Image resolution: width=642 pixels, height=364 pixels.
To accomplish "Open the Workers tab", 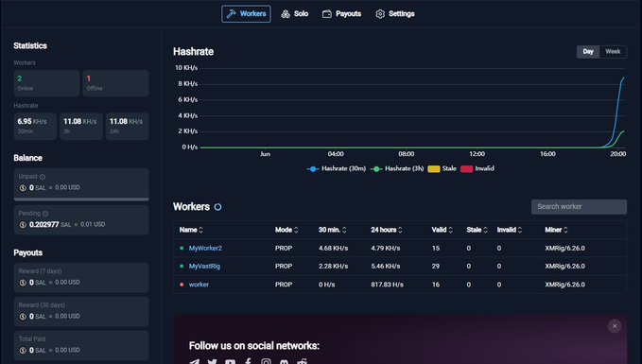I will pos(246,14).
